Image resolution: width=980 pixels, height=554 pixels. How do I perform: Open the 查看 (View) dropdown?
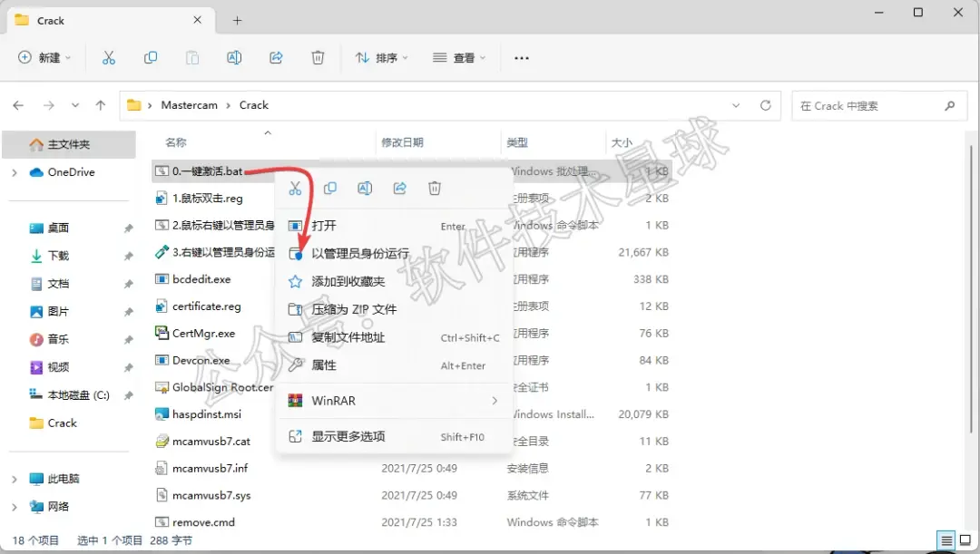[x=459, y=58]
